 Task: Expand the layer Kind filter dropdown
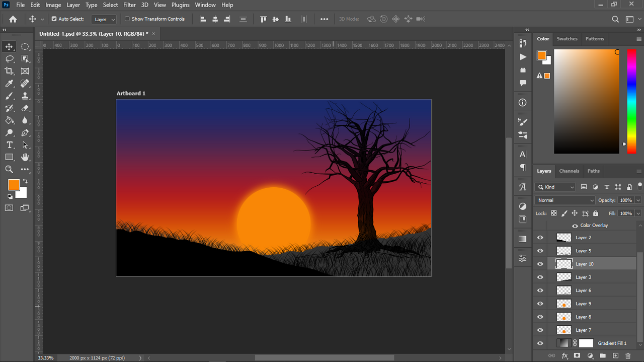click(555, 187)
